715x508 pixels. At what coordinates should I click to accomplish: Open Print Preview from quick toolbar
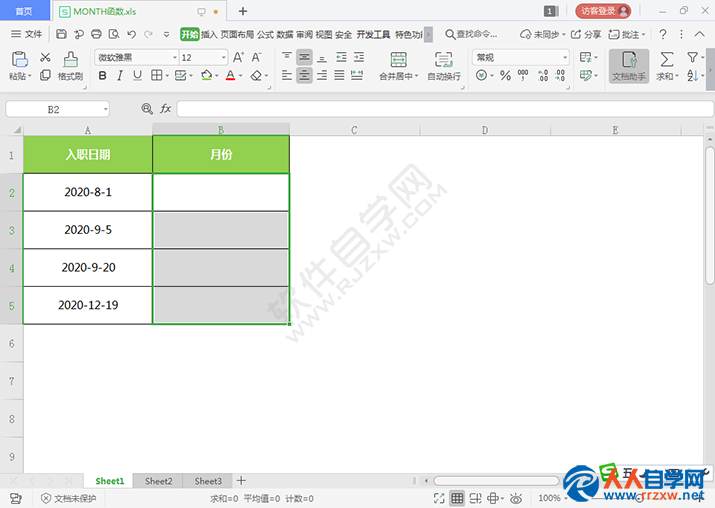tap(114, 34)
